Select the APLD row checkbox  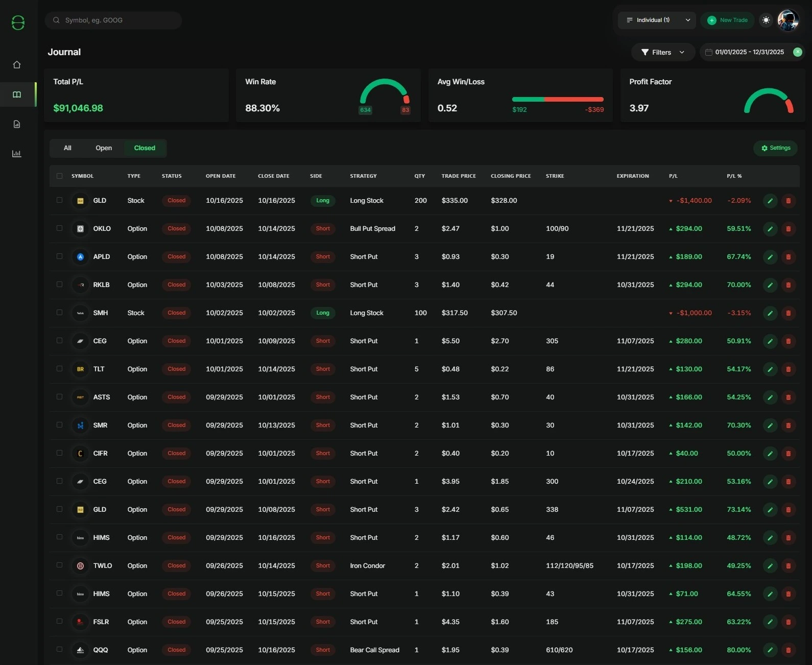coord(60,256)
